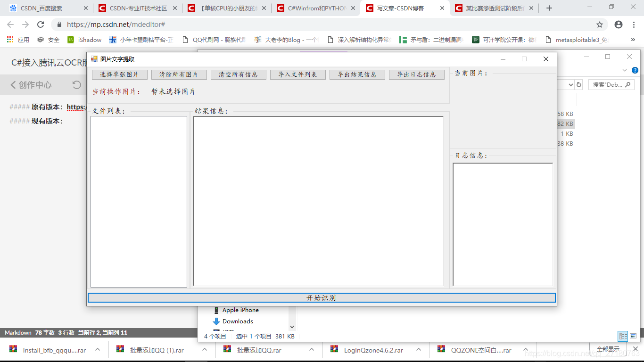Open iShadow bookmark
The height and width of the screenshot is (362, 644).
[x=84, y=40]
